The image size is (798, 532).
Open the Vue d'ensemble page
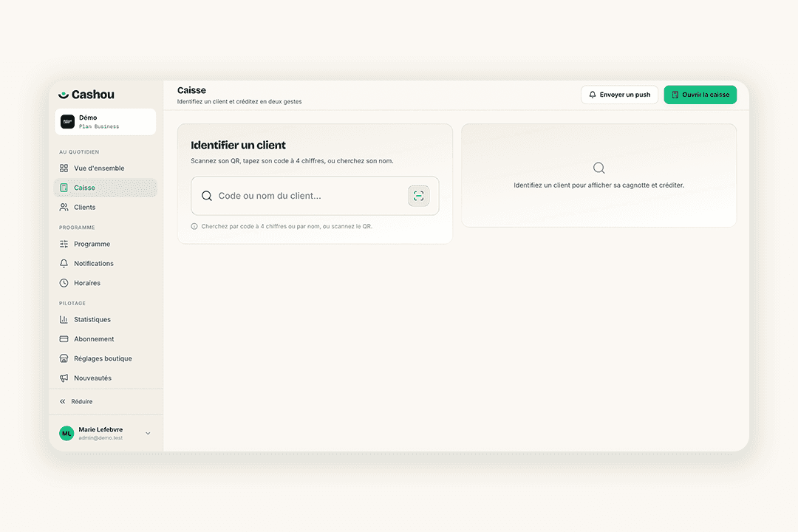point(106,168)
